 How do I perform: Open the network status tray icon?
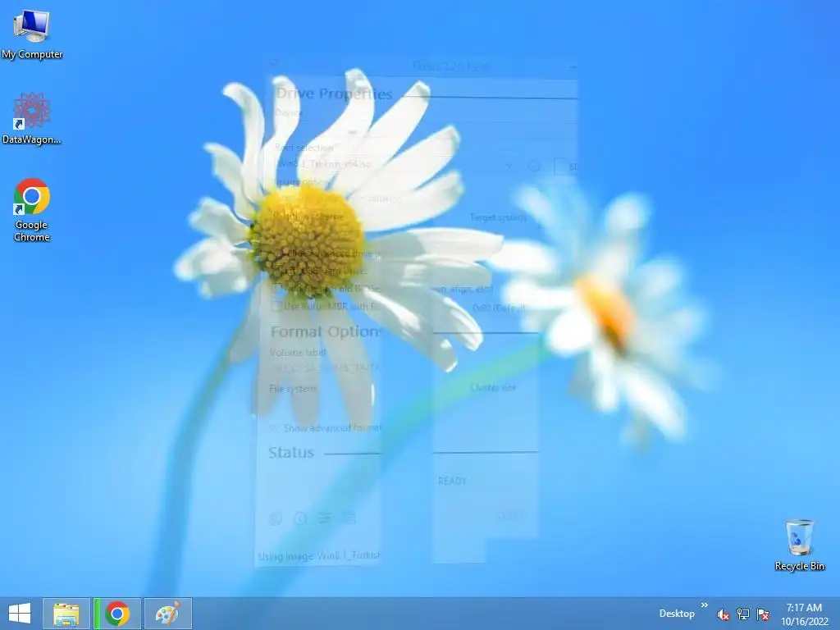743,614
